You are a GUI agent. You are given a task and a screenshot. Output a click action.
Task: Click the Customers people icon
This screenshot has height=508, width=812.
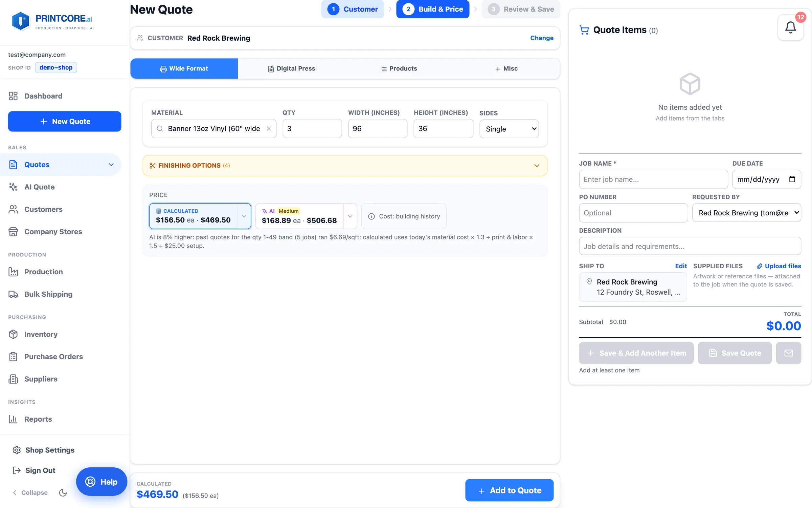click(13, 209)
